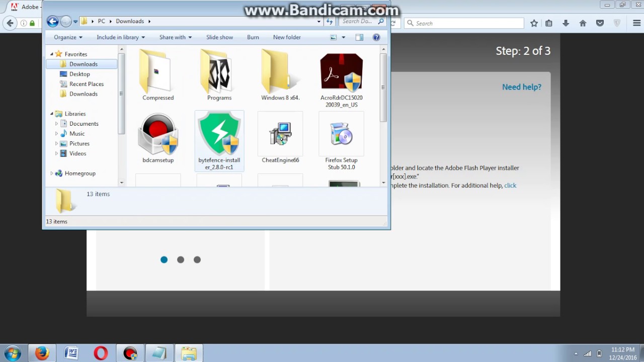Viewport: 644px width, 362px height.
Task: Click File Explorer icon in taskbar
Action: [189, 353]
